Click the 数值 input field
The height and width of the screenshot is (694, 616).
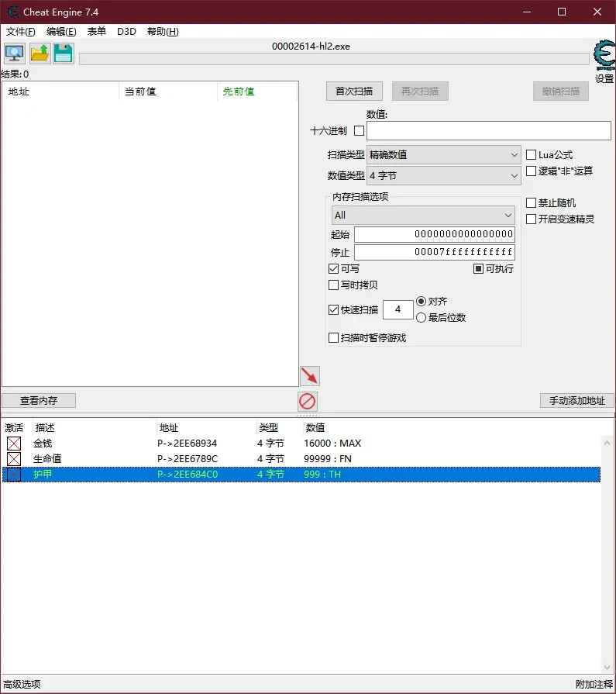pyautogui.click(x=488, y=131)
